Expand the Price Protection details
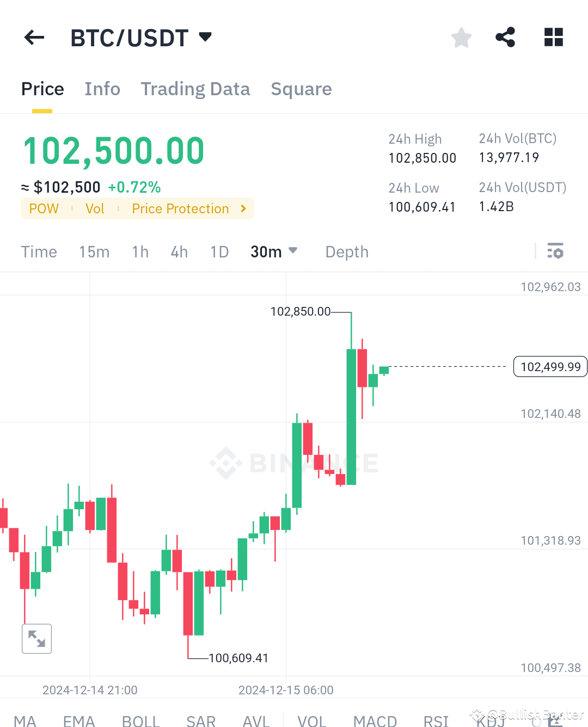The width and height of the screenshot is (588, 727). [x=185, y=208]
